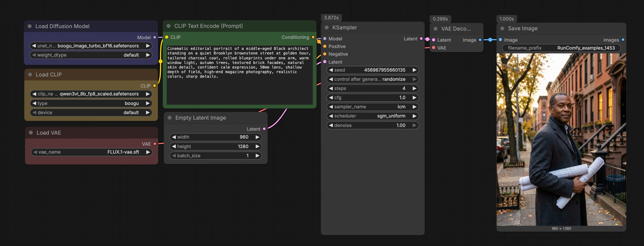Collapse the KSampler node dot
Image resolution: width=644 pixels, height=246 pixels.
coord(327,28)
